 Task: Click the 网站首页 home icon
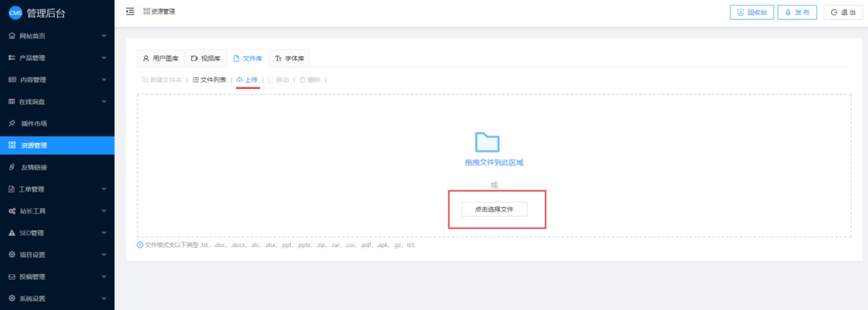(x=12, y=35)
